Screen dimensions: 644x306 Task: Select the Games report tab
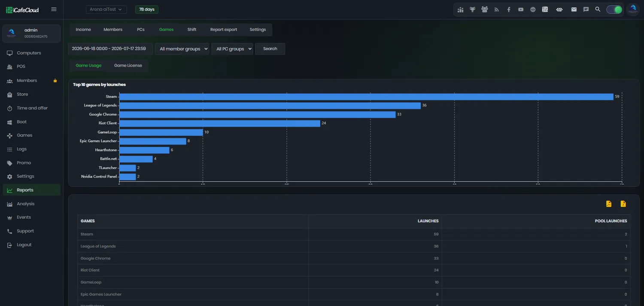[x=166, y=30]
